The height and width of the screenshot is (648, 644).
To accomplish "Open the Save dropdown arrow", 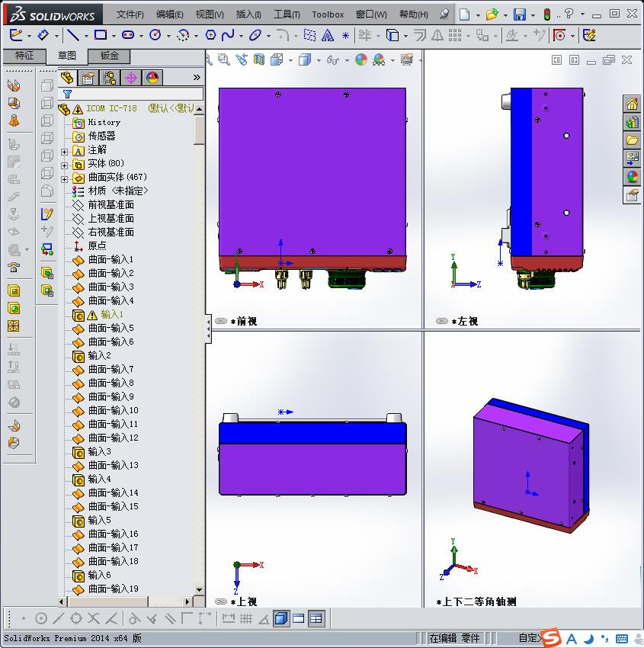I will pyautogui.click(x=533, y=15).
